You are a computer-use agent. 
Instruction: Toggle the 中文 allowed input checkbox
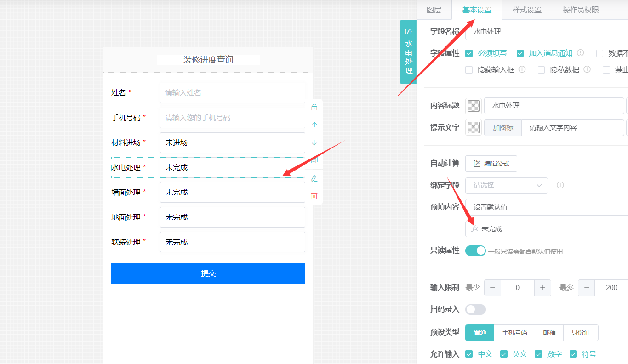click(x=469, y=354)
